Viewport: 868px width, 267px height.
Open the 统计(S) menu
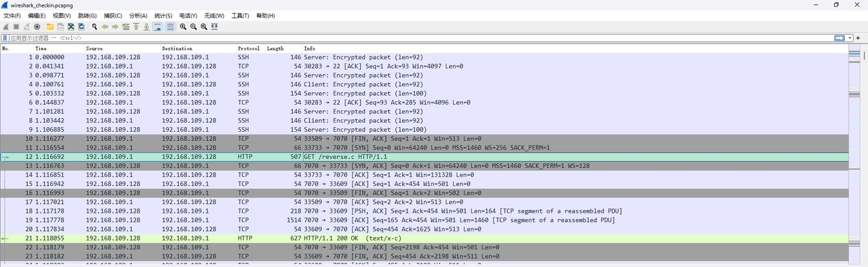click(x=163, y=15)
